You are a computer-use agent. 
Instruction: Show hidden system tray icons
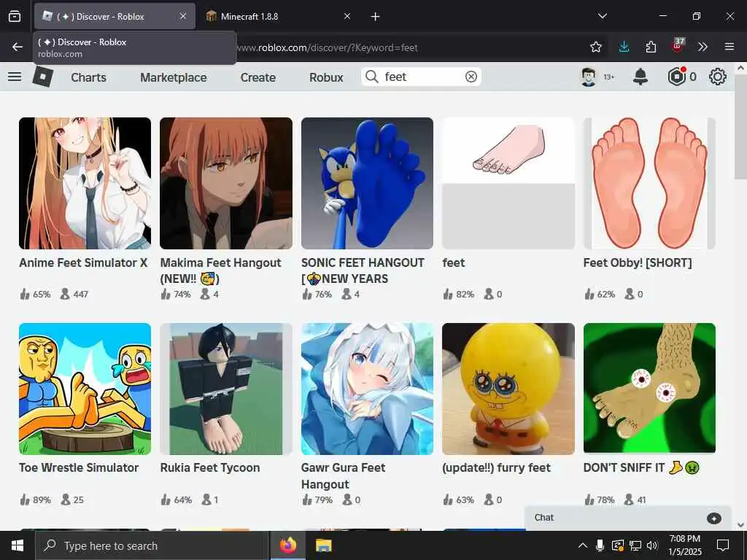[582, 545]
